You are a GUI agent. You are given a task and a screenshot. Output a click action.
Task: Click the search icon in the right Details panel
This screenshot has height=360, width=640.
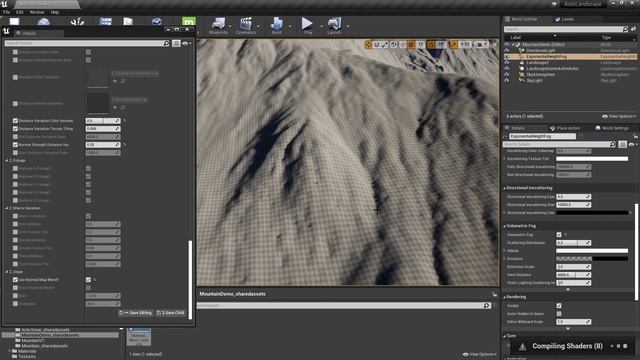coord(612,144)
